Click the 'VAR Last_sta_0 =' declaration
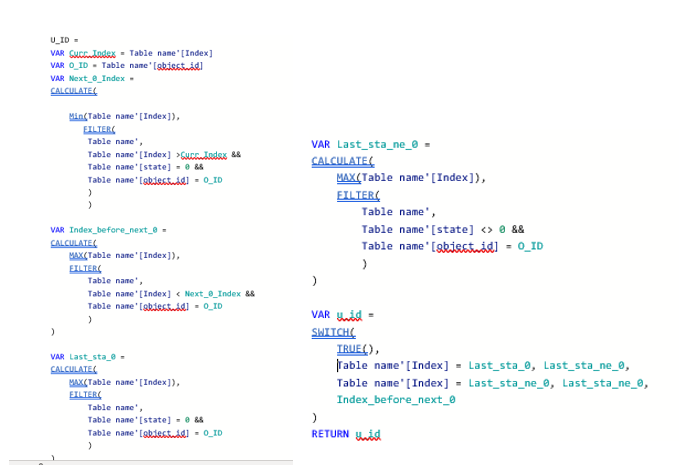Viewport: 679px width, 470px height. coord(87,357)
